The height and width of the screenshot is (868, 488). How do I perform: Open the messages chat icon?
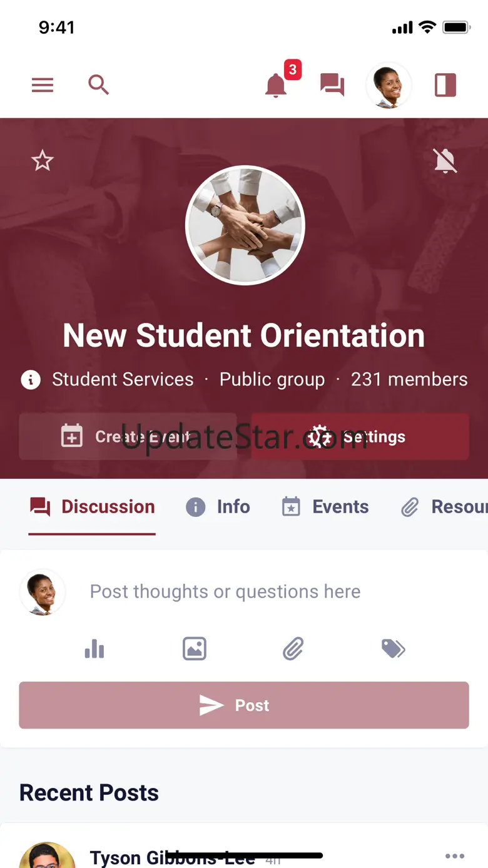[x=332, y=84]
